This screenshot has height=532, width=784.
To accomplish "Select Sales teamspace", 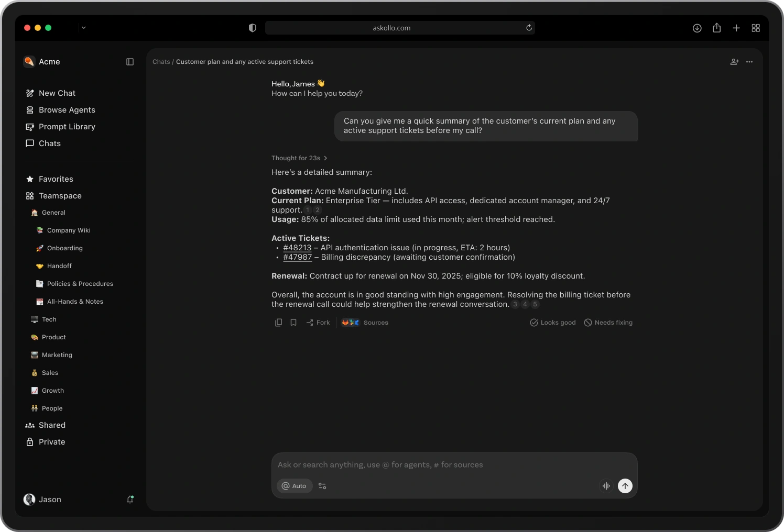I will point(45,373).
